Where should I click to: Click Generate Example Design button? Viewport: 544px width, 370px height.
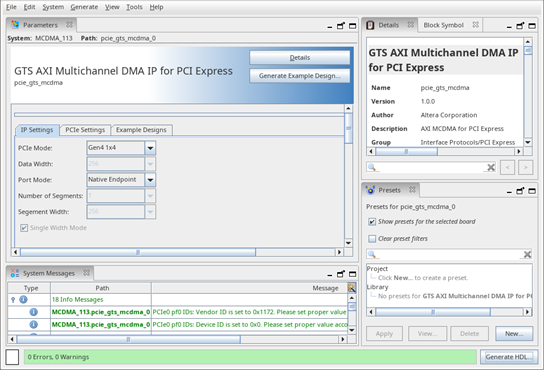point(300,76)
